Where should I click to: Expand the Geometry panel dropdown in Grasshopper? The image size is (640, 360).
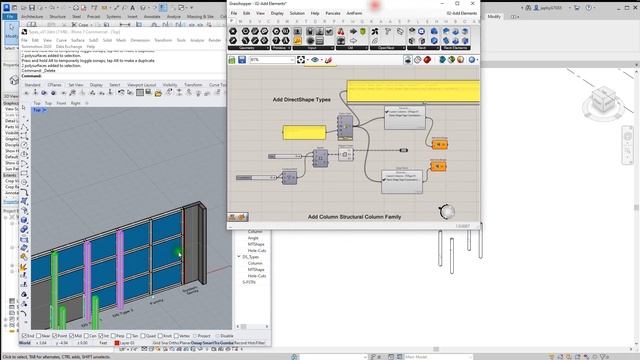(268, 48)
